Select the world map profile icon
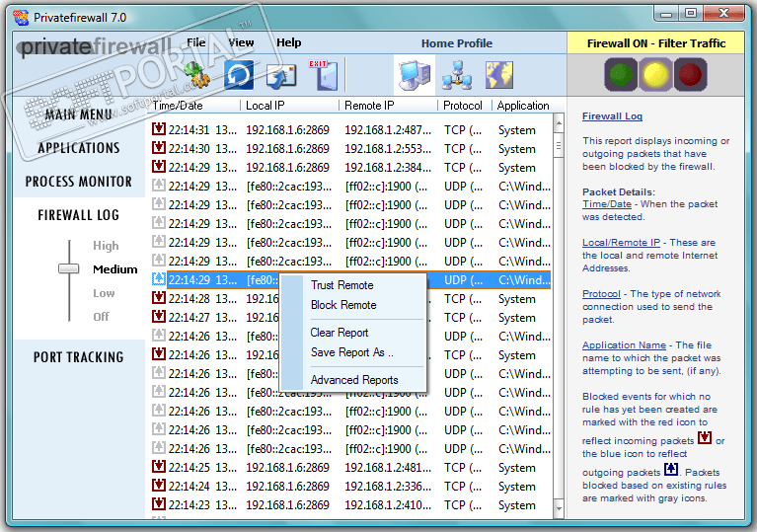This screenshot has height=532, width=757. 499,75
